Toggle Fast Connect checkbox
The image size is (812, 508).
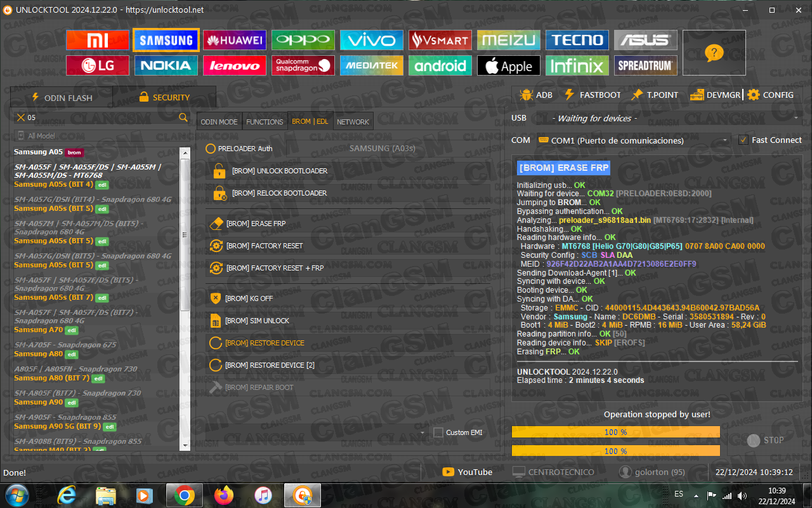[770, 140]
